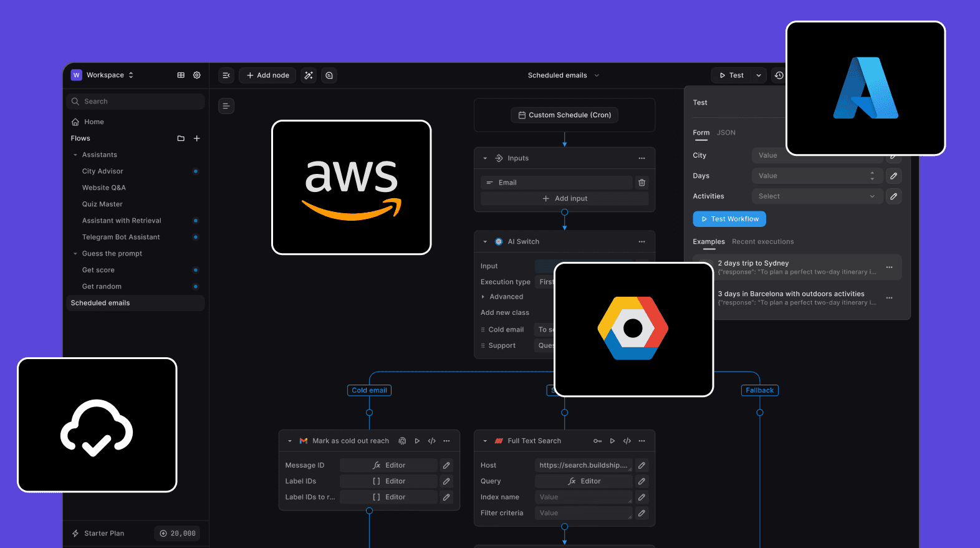
Task: Open the Inputs node more options
Action: [x=641, y=158]
